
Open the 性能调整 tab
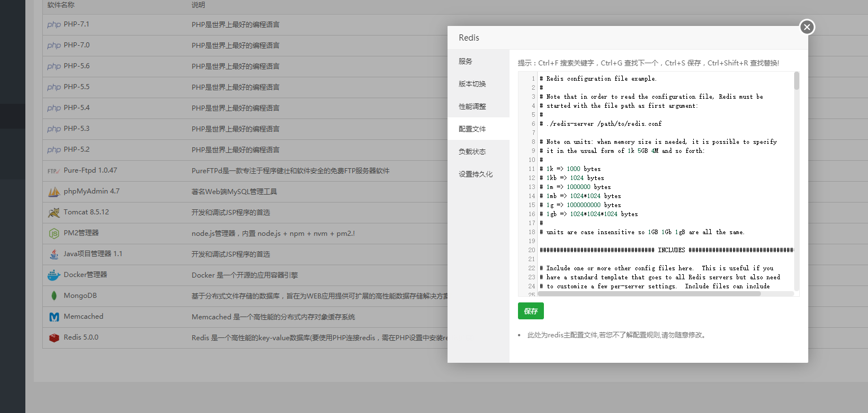pos(479,106)
